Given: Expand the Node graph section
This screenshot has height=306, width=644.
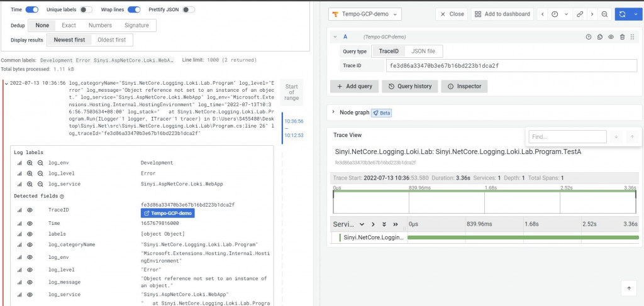Looking at the screenshot, I should (333, 112).
